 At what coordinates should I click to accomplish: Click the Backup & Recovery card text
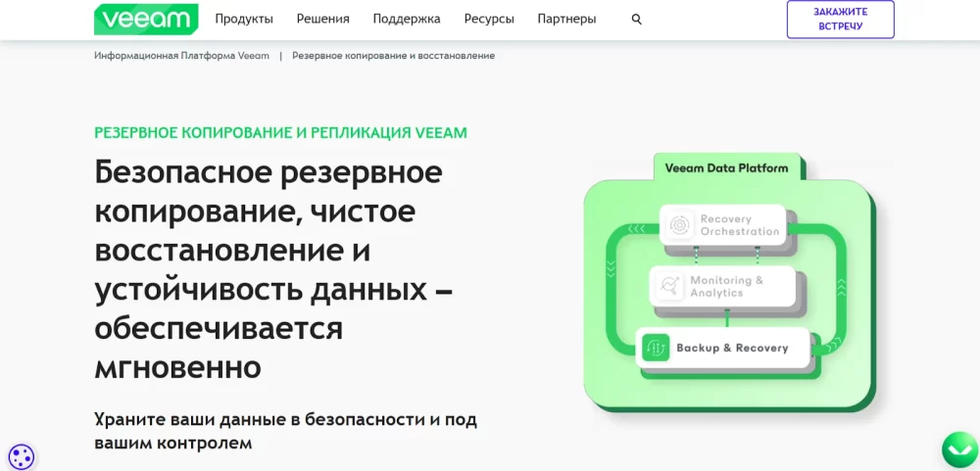pos(732,348)
